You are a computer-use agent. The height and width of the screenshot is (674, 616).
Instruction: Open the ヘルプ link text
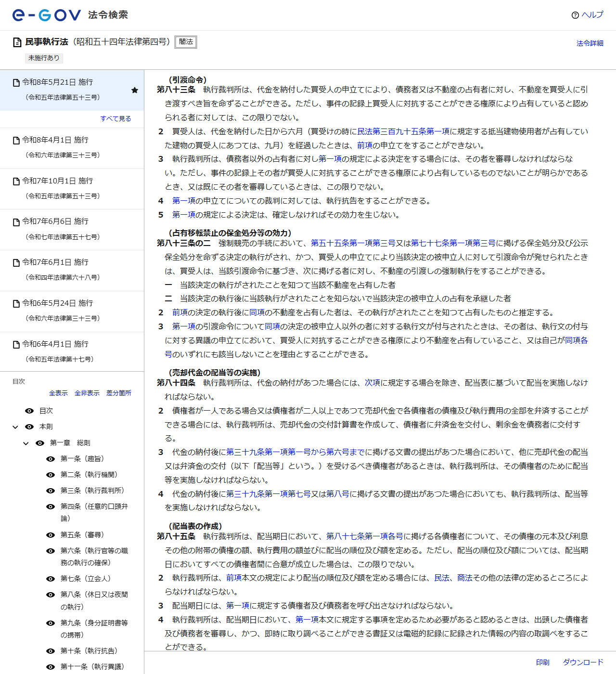pyautogui.click(x=592, y=15)
